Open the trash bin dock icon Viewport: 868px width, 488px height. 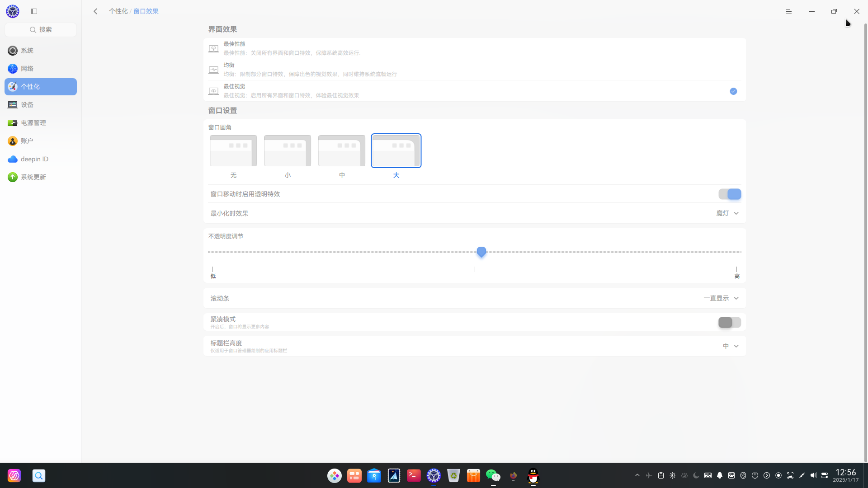(453, 475)
